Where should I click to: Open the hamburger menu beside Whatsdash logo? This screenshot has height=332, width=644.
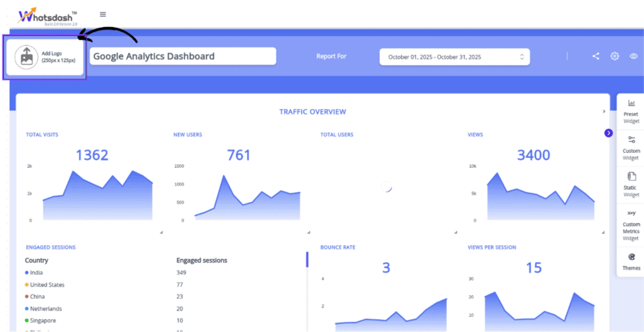[x=103, y=14]
